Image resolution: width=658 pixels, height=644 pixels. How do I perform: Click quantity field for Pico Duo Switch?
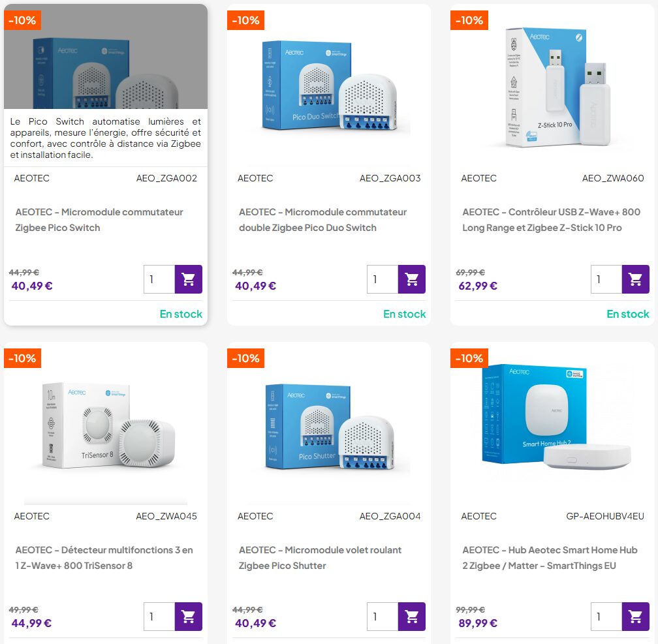point(383,279)
